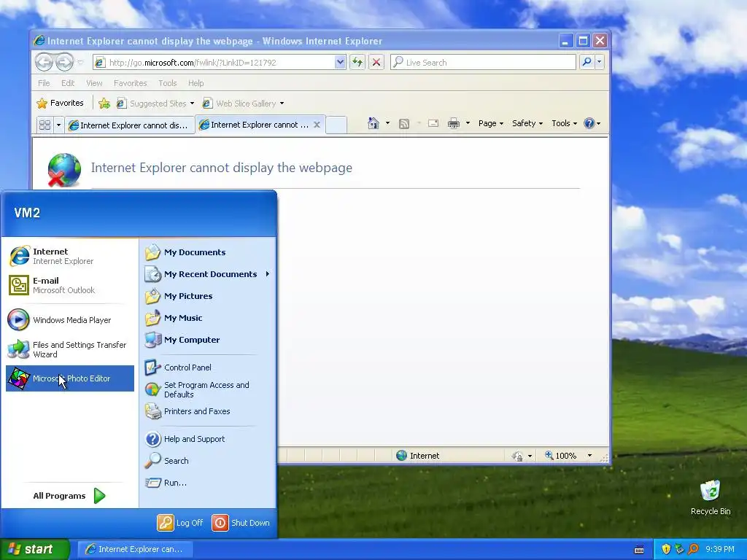Launch Windows Media Player from Start menu
The image size is (747, 560).
69,320
